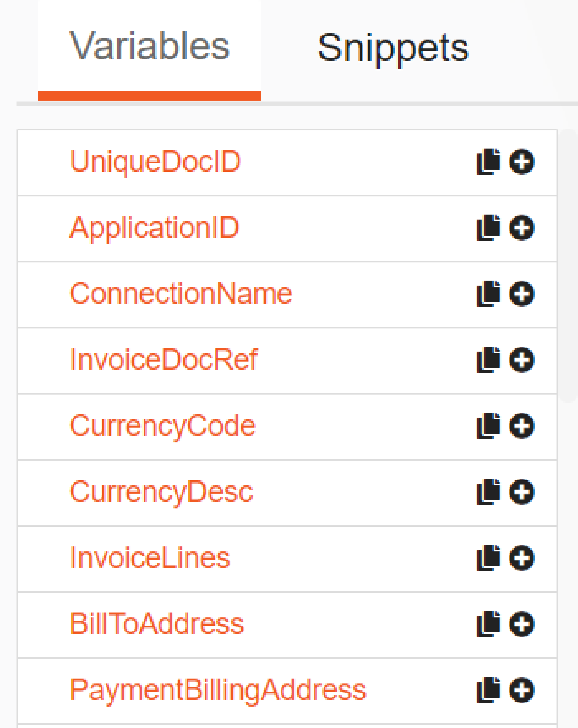Copy the CurrencyCode variable
578x728 pixels.
click(488, 426)
